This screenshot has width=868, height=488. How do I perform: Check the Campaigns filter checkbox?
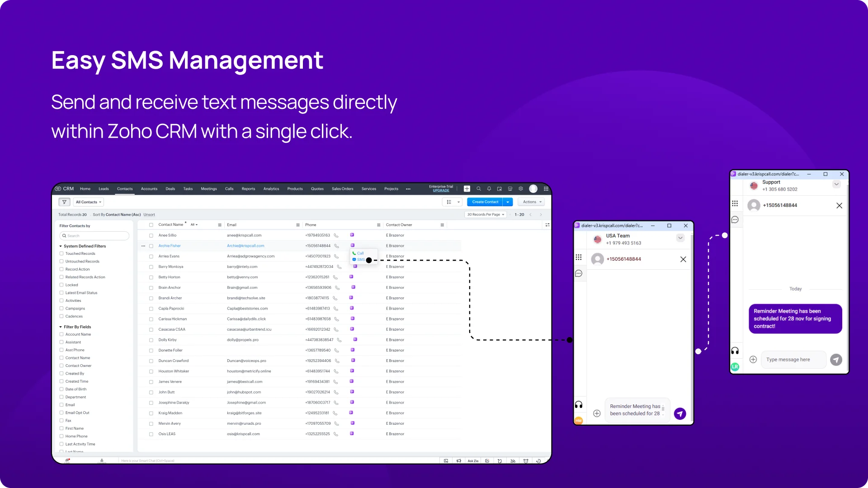click(x=61, y=308)
